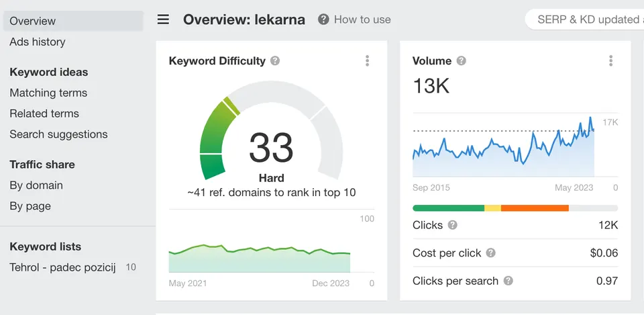Click the Dec 2023 axis label
Image resolution: width=644 pixels, height=315 pixels.
point(331,283)
